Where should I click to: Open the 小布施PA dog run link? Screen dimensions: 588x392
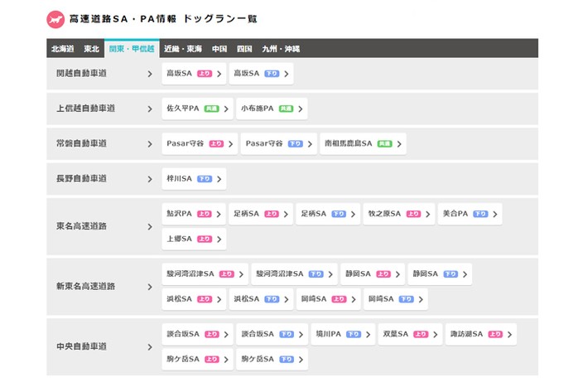pyautogui.click(x=271, y=109)
